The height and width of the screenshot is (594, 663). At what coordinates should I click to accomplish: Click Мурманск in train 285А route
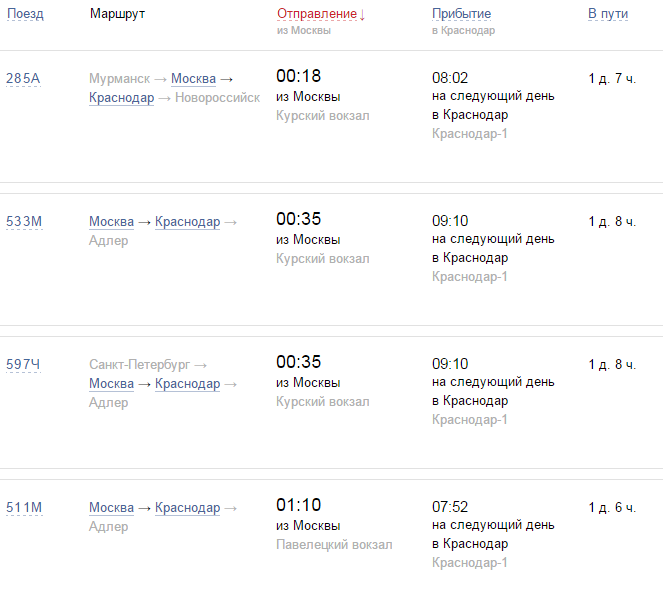(x=119, y=78)
